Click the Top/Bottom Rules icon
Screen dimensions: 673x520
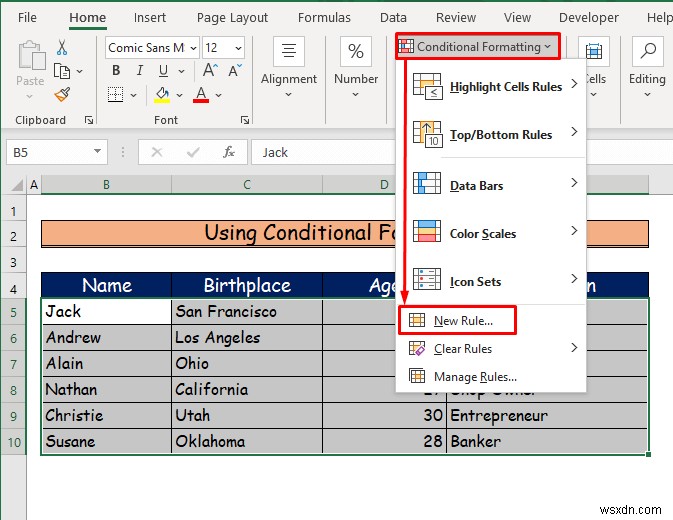[427, 134]
